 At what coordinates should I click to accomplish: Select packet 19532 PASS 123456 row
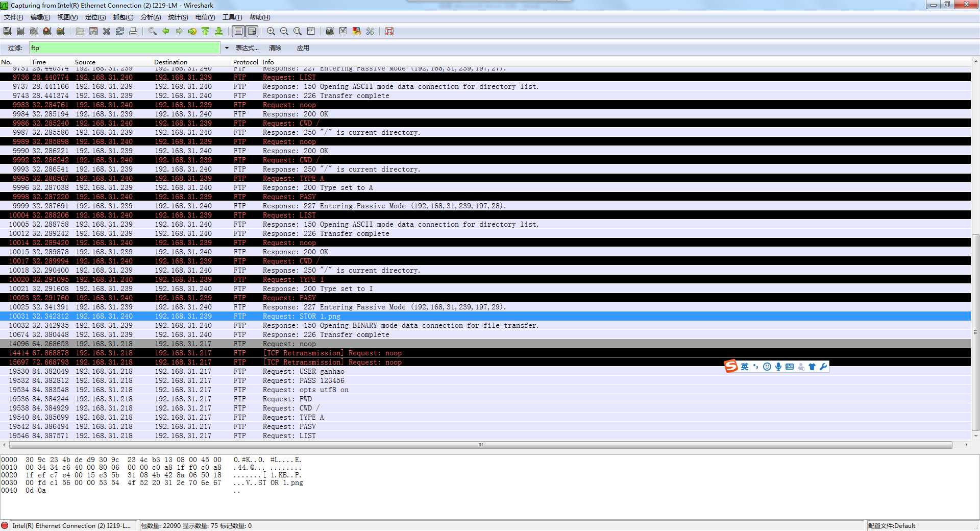tap(485, 380)
